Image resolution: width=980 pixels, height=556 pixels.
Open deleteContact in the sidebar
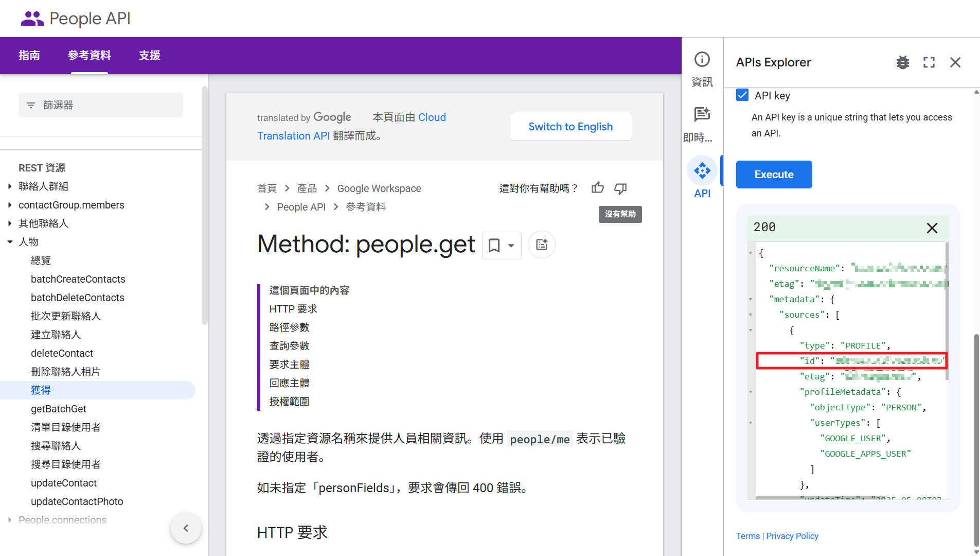[x=62, y=353]
